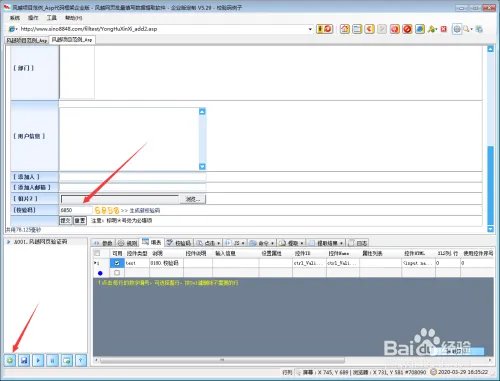Click the captcha image 6850
The width and height of the screenshot is (500, 381).
[x=107, y=210]
